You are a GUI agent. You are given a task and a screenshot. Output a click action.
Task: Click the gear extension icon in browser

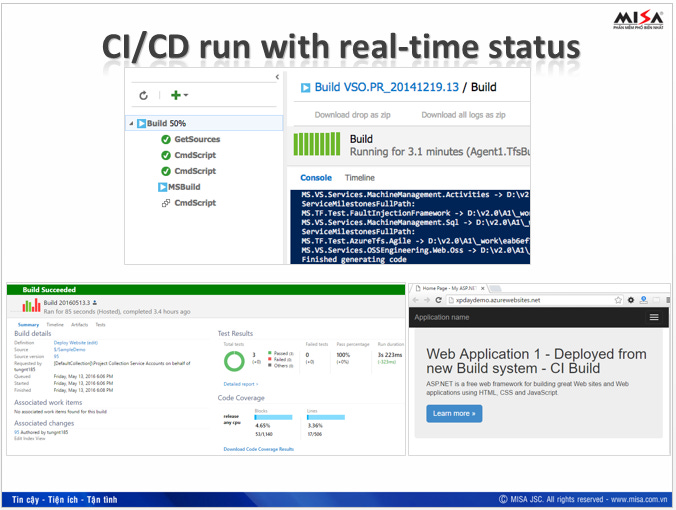point(631,300)
